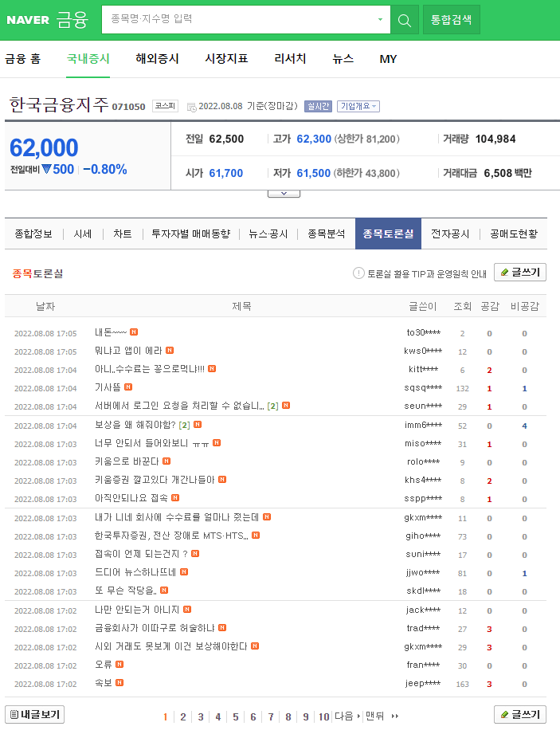Click stock name 한국금융지주 heading
The width and height of the screenshot is (560, 734).
pos(59,104)
